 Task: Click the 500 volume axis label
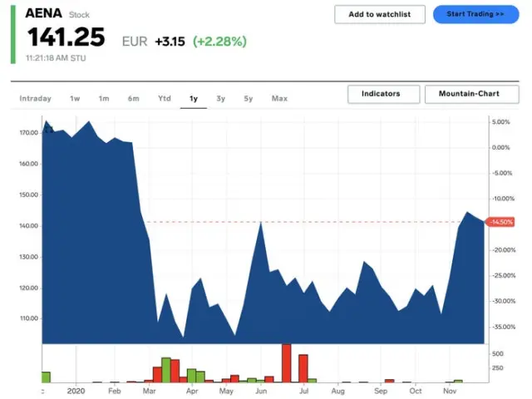(x=497, y=354)
